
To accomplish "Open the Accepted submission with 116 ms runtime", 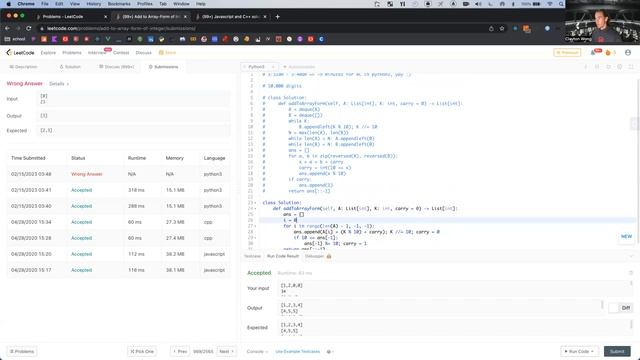I will (81, 270).
